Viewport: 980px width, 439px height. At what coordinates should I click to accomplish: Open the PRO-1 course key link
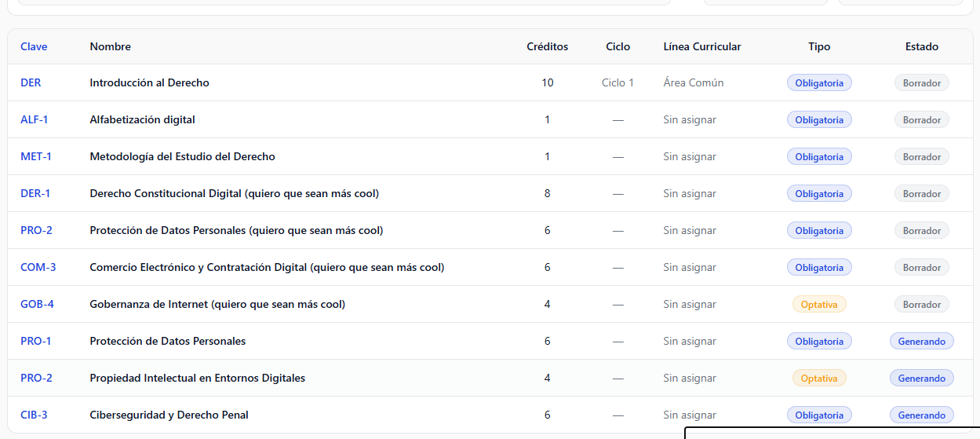click(36, 341)
